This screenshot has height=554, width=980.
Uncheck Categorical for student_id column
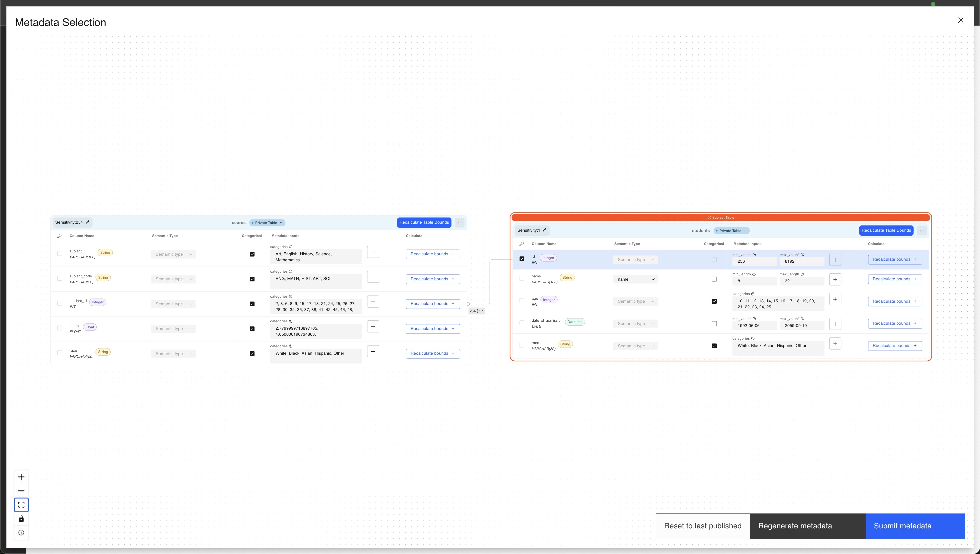tap(252, 304)
